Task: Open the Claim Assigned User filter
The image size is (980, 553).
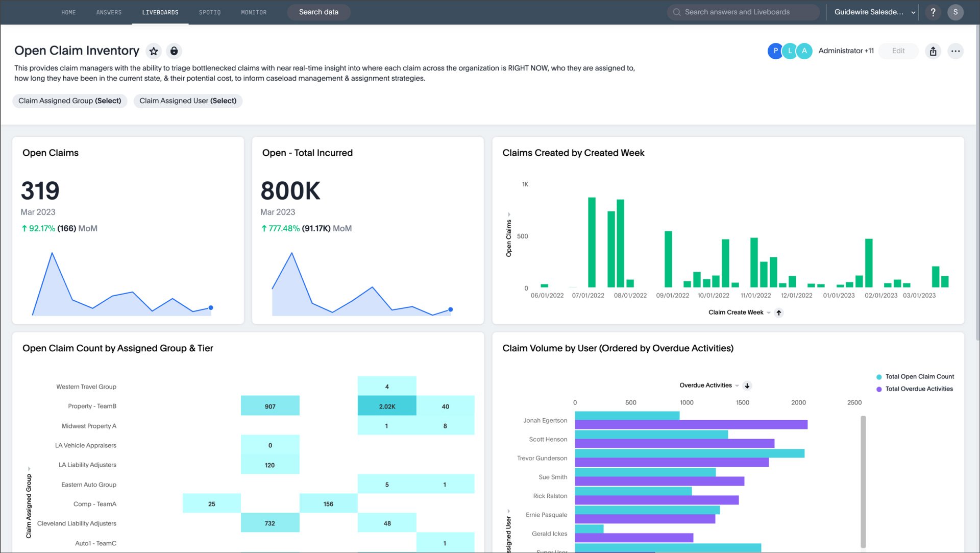Action: click(188, 101)
